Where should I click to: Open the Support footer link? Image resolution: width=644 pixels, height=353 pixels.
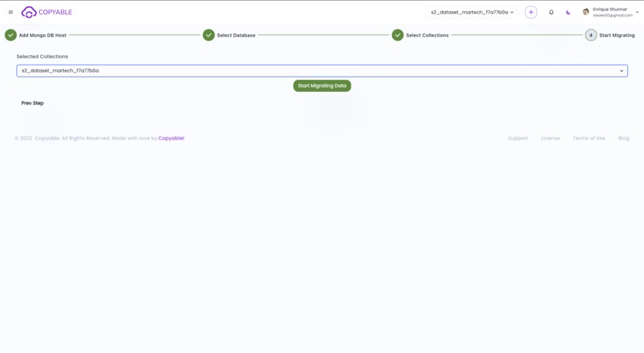coord(518,138)
